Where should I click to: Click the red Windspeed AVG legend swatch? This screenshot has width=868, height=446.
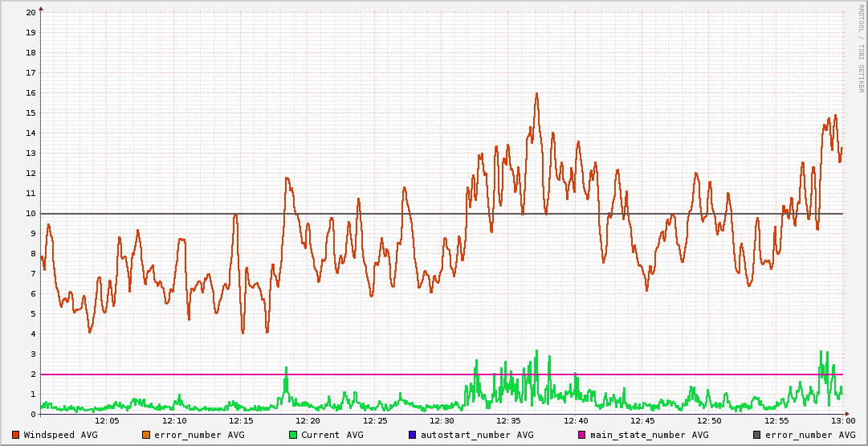point(15,435)
